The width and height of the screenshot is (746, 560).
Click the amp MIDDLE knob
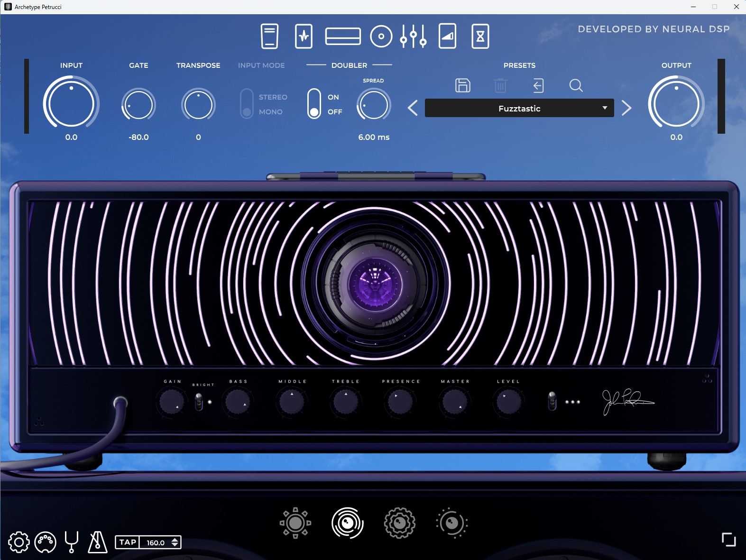[x=292, y=402]
